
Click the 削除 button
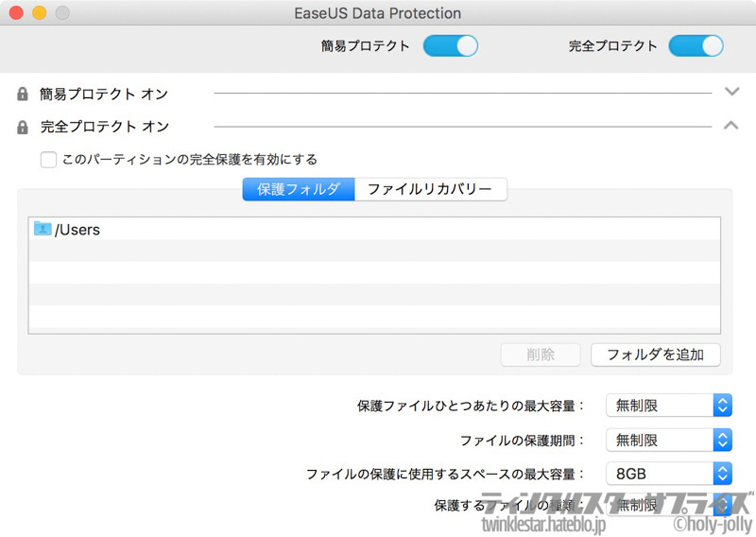pos(541,355)
